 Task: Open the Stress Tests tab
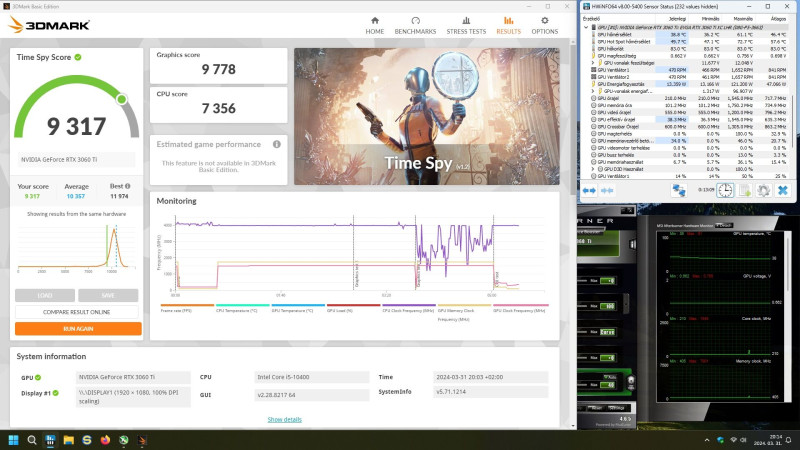[x=466, y=25]
